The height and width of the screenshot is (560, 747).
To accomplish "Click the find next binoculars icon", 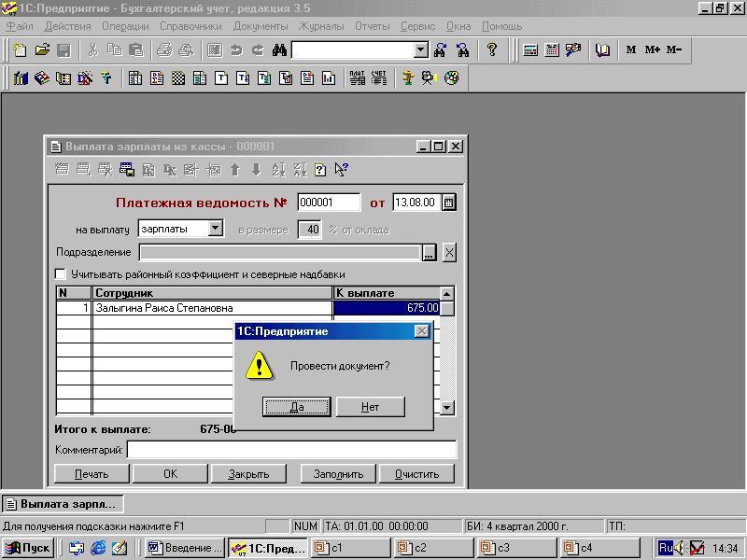I will click(x=440, y=49).
